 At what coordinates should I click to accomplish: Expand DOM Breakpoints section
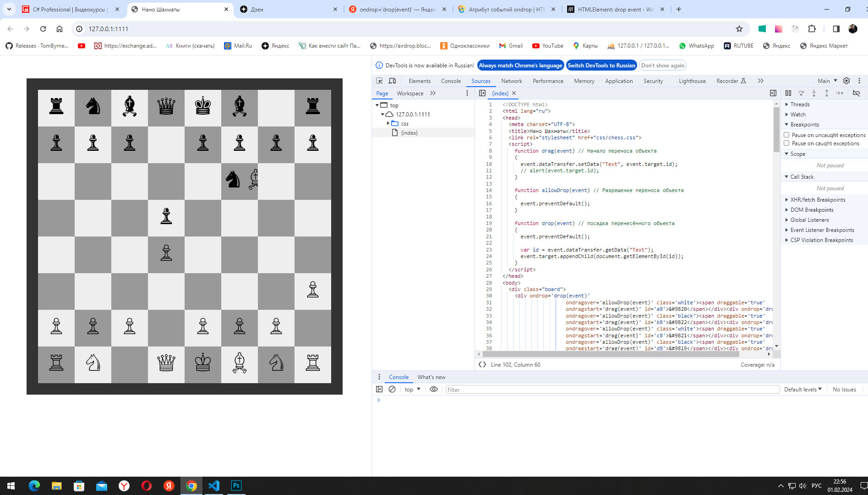[812, 209]
